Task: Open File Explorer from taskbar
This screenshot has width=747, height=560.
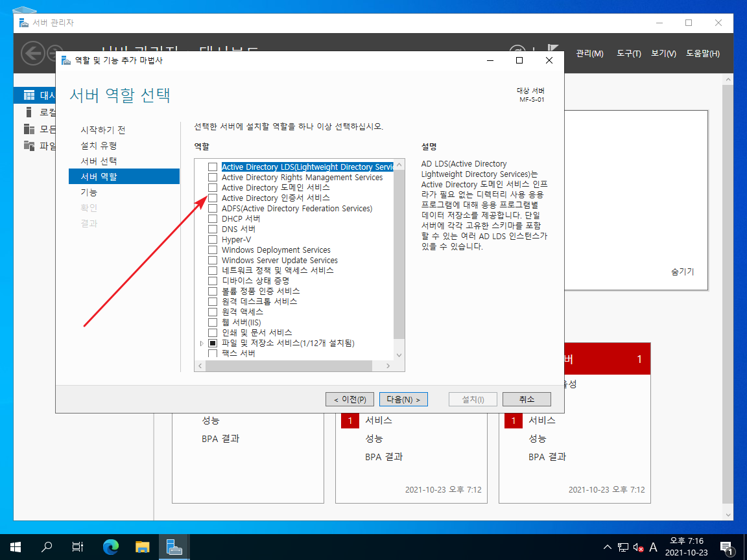Action: tap(143, 546)
